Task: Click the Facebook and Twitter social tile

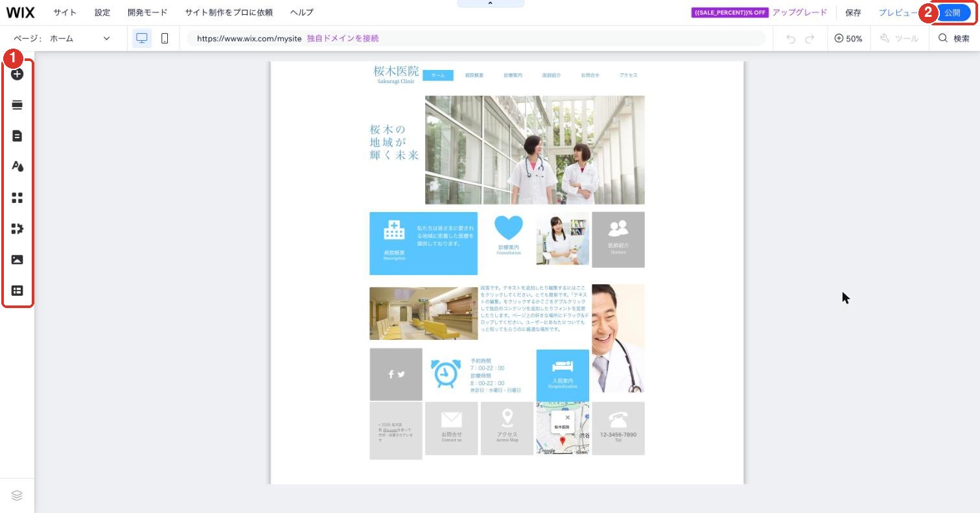Action: (x=396, y=374)
